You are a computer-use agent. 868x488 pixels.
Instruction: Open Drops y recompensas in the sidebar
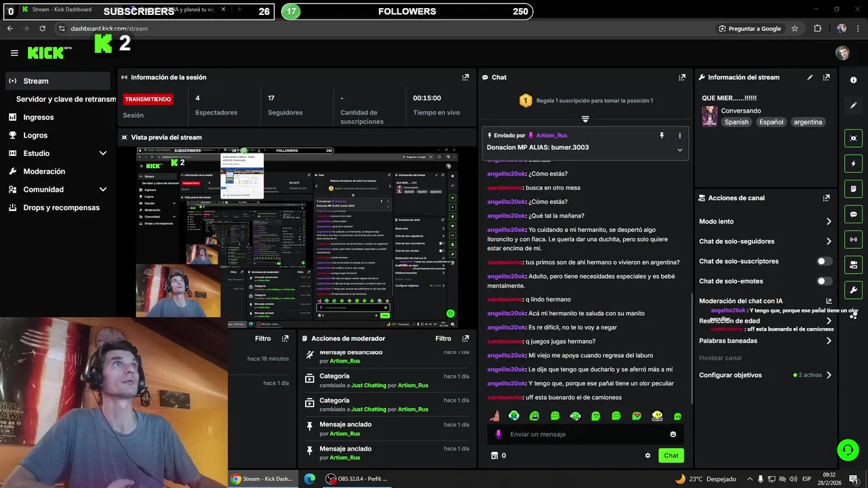point(58,207)
